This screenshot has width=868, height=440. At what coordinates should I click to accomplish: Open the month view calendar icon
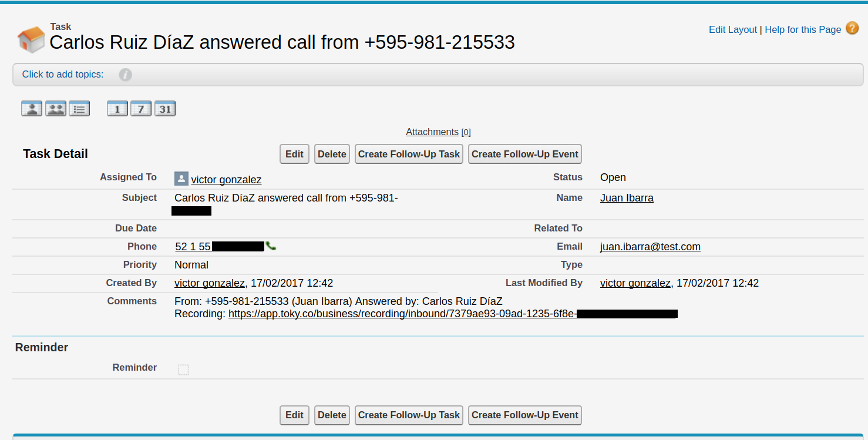click(x=165, y=109)
